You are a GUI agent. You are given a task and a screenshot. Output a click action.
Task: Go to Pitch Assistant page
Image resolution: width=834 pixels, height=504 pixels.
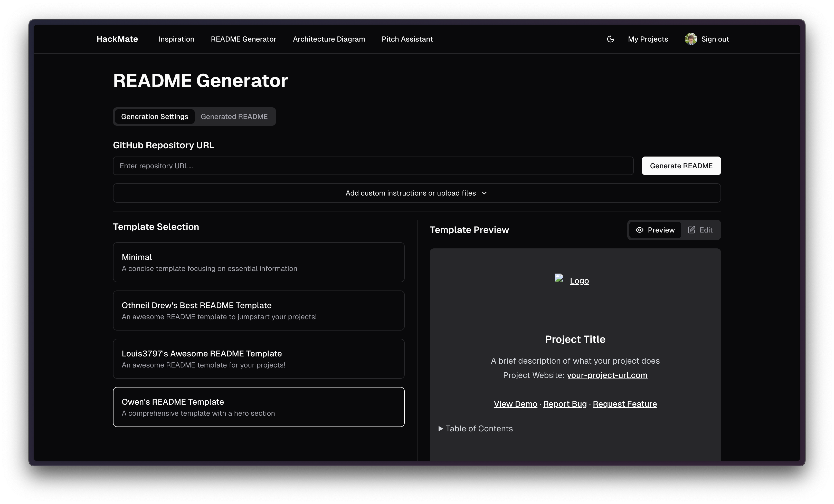407,39
